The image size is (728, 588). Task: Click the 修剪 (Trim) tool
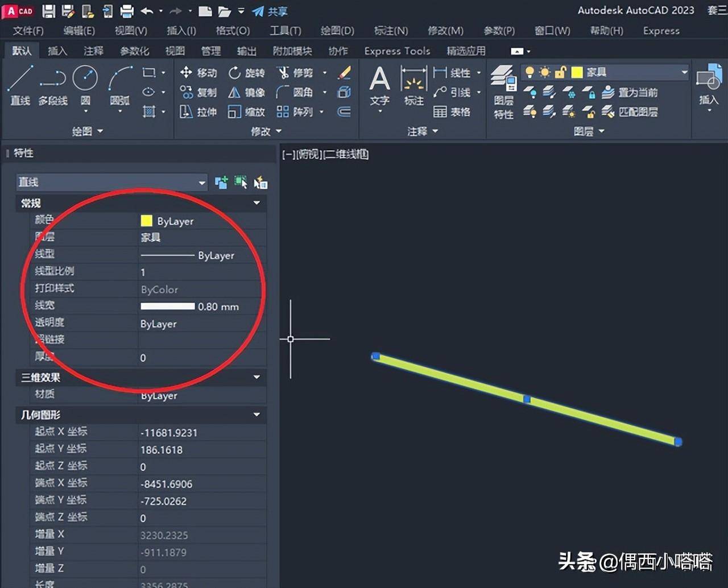295,72
